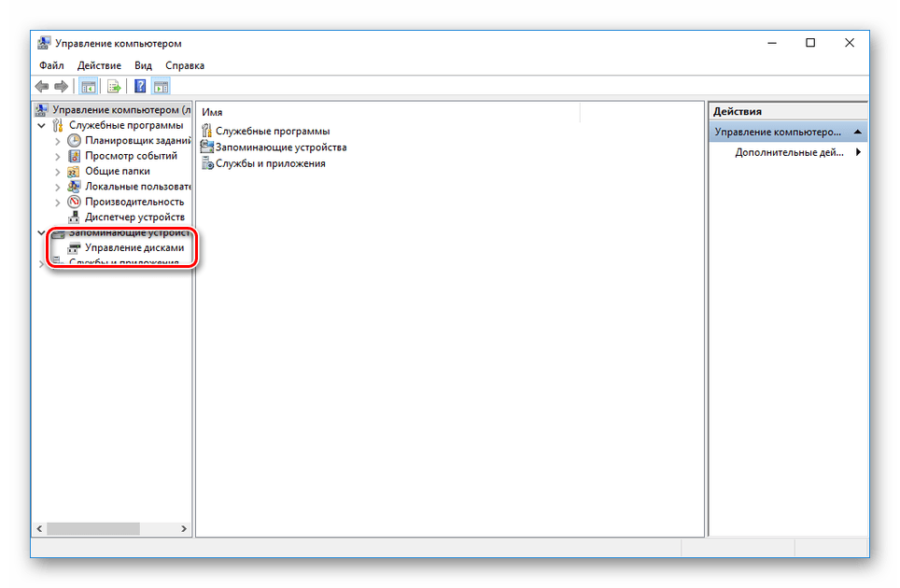Select Служебные программы text in center list

pyautogui.click(x=273, y=132)
